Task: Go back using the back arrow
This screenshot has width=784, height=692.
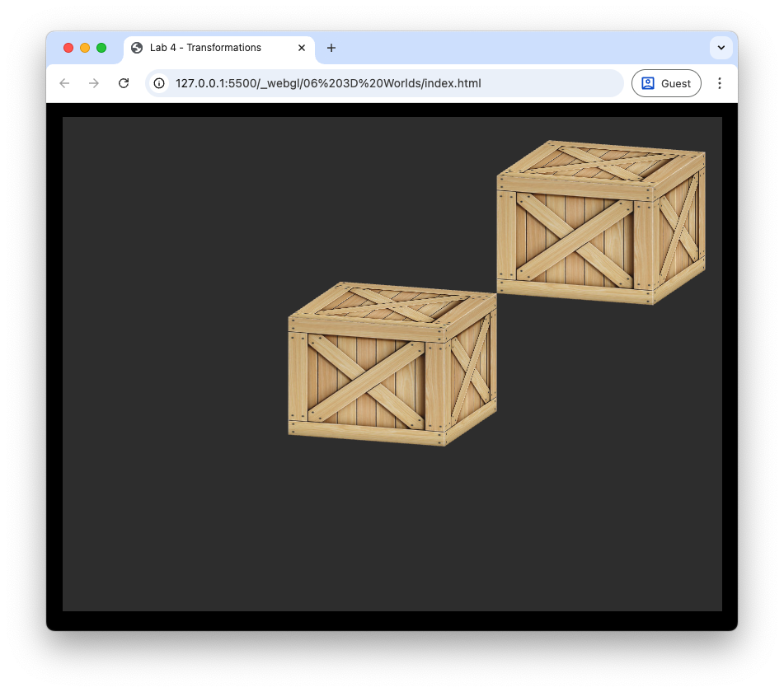Action: 64,83
